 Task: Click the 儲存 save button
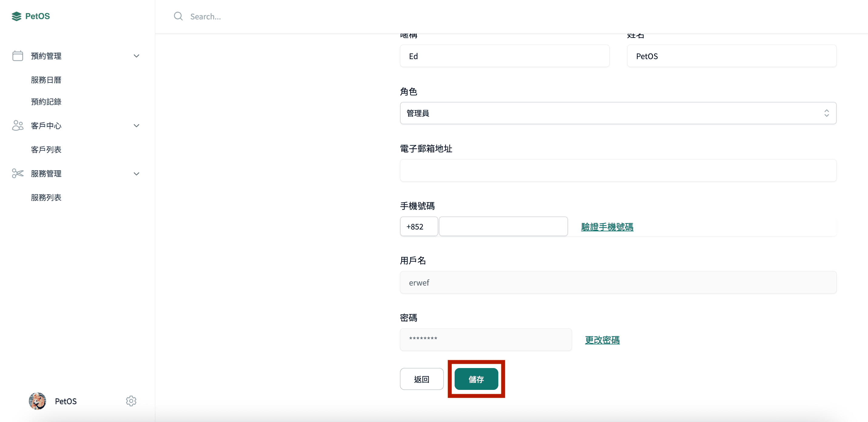[x=476, y=379]
